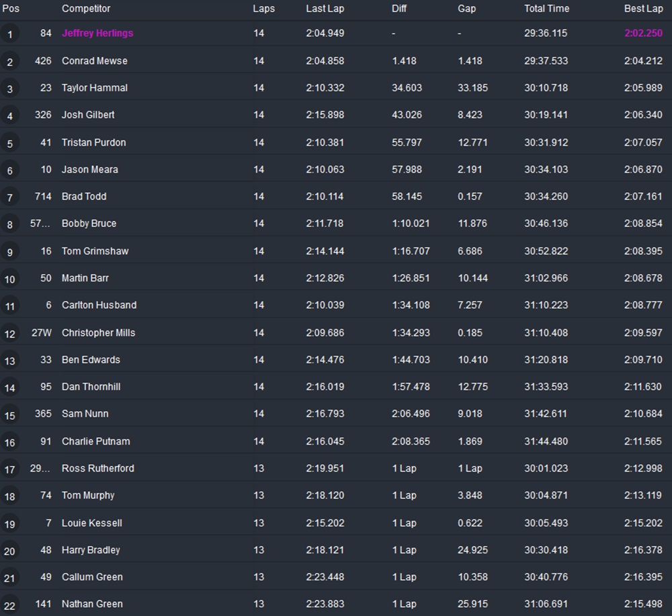Click the position 1 circle badge
The height and width of the screenshot is (616, 672).
pyautogui.click(x=9, y=34)
